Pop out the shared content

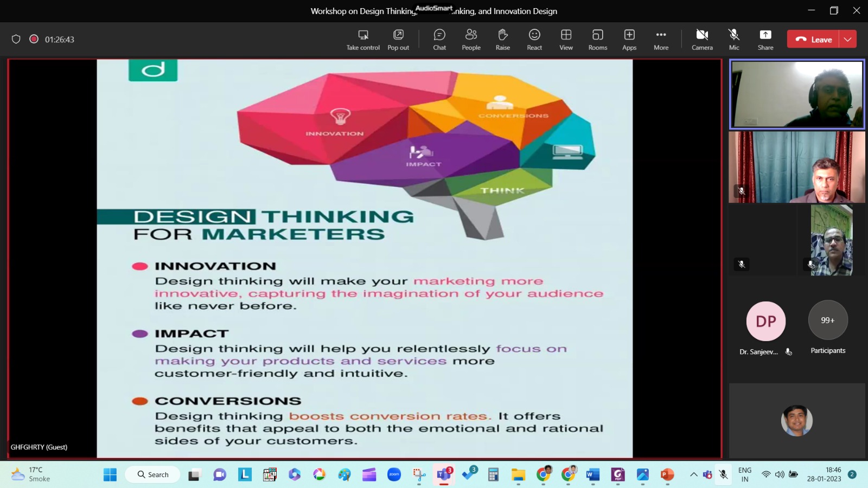398,40
